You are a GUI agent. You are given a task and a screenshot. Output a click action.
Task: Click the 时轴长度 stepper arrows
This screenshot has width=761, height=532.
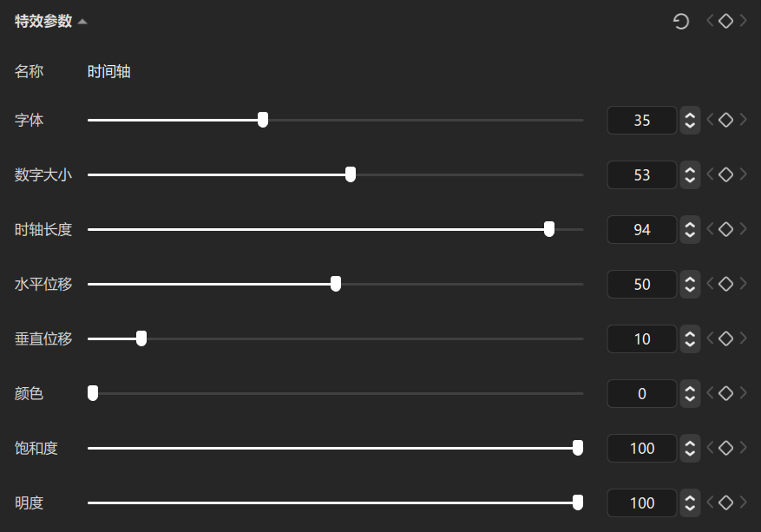tap(690, 229)
